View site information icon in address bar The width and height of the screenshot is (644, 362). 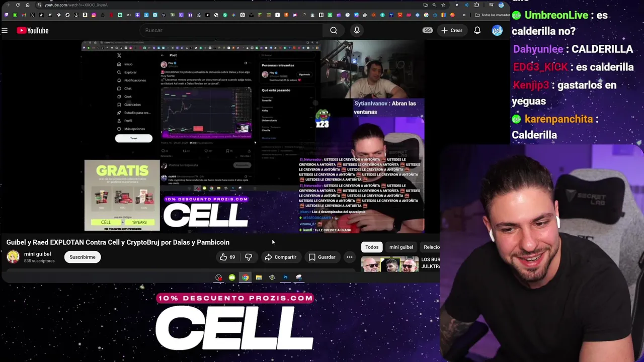point(39,5)
